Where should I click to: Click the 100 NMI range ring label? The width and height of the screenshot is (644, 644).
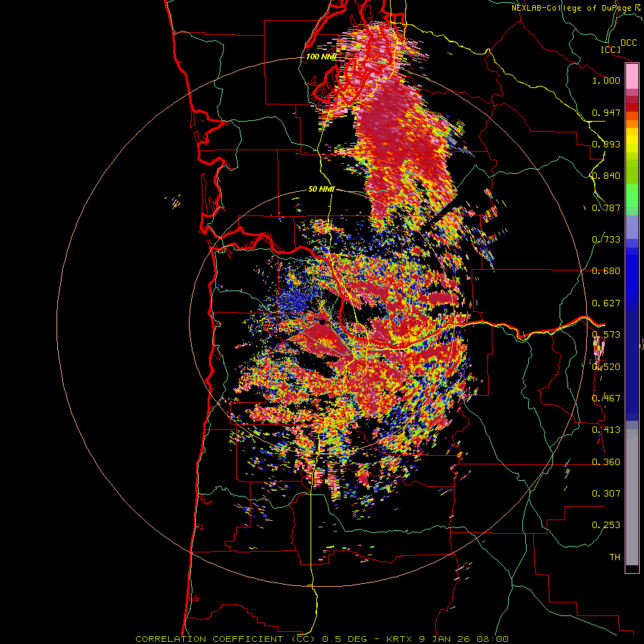321,57
